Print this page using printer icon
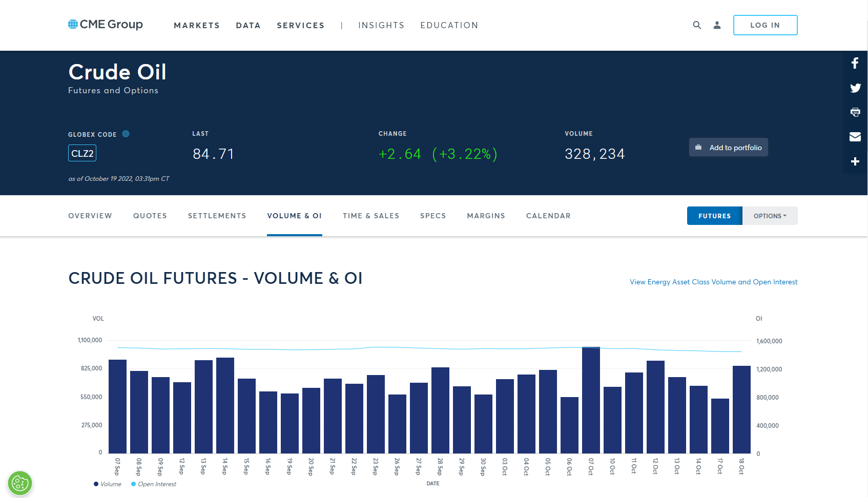This screenshot has width=868, height=498. (855, 112)
